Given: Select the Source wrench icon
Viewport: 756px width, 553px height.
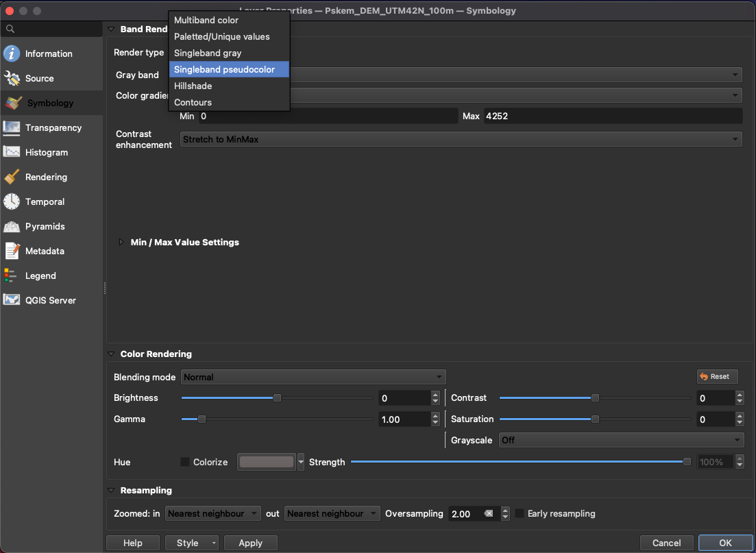Looking at the screenshot, I should [12, 78].
